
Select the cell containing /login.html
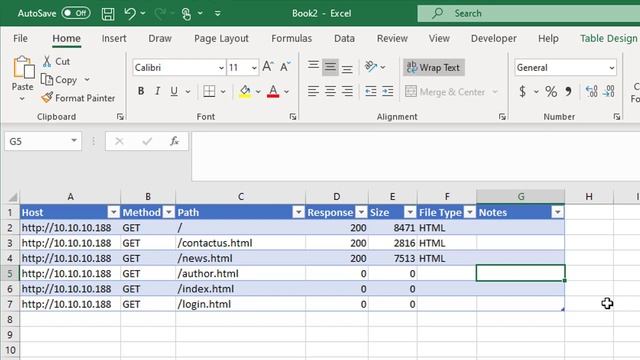[x=240, y=304]
